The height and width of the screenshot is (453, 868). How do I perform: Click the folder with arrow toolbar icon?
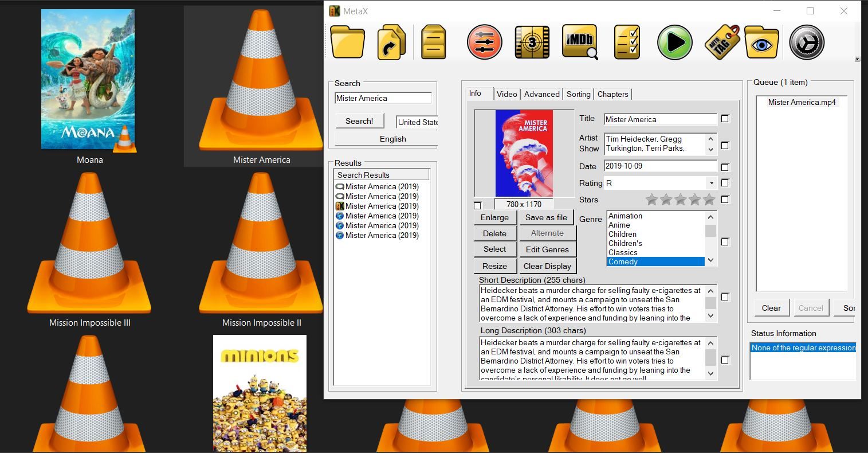(x=391, y=42)
